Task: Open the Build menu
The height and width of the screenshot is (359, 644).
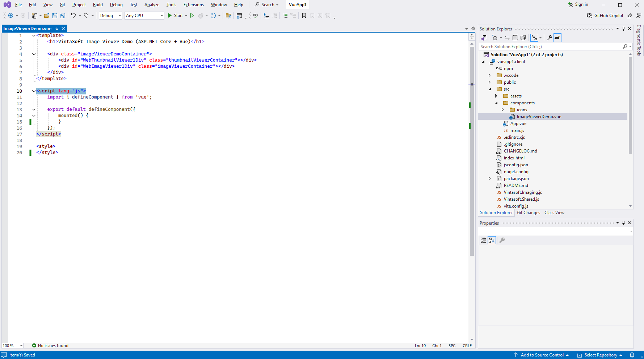Action: coord(98,5)
